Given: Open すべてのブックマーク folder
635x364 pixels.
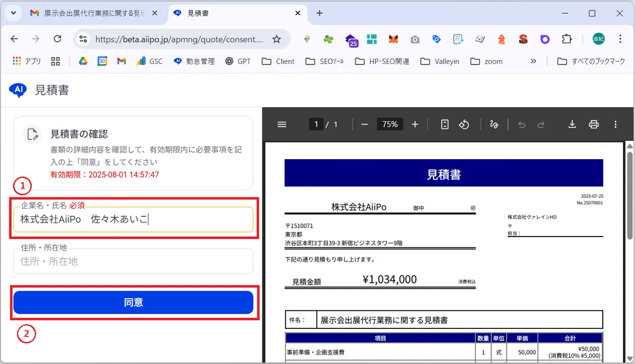Looking at the screenshot, I should [x=591, y=61].
